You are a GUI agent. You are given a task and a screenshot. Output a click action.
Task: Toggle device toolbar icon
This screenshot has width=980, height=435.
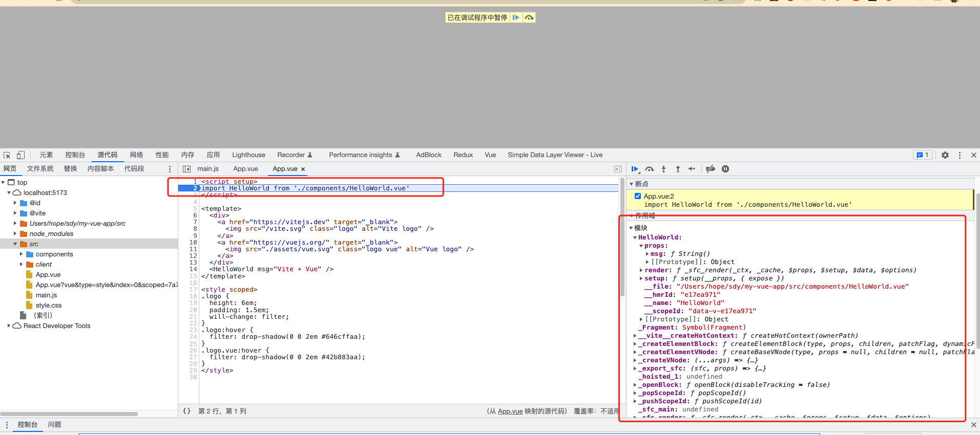(20, 155)
